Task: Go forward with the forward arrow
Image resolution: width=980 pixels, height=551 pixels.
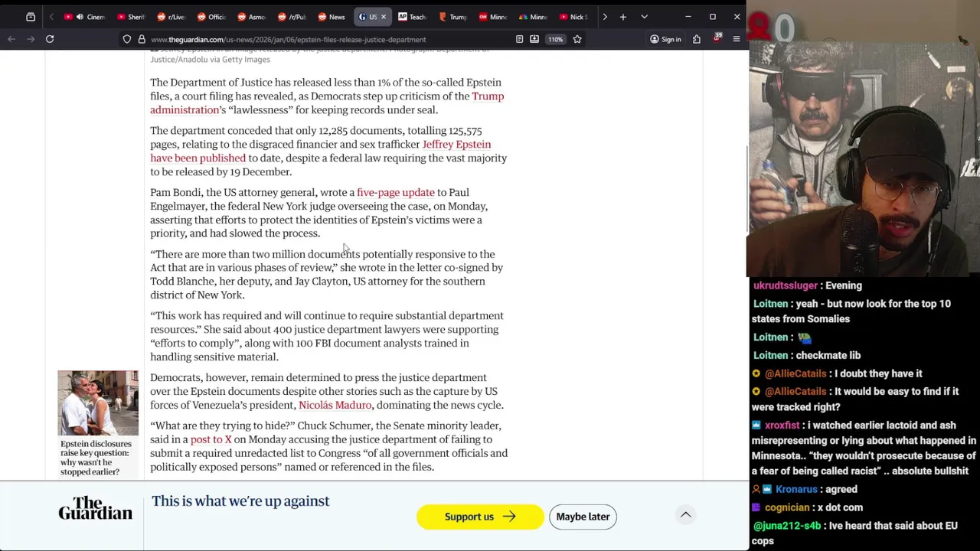Action: pos(31,39)
